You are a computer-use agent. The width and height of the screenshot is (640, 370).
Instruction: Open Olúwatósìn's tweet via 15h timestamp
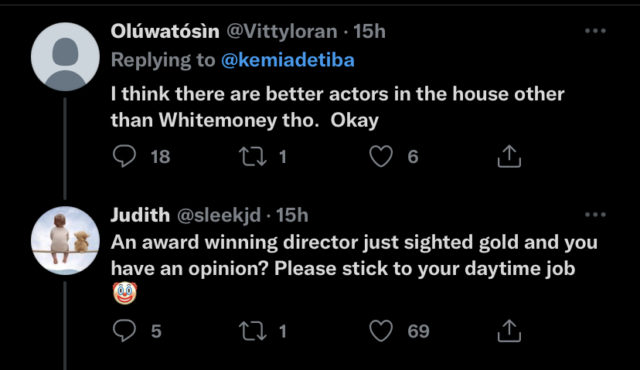click(369, 31)
